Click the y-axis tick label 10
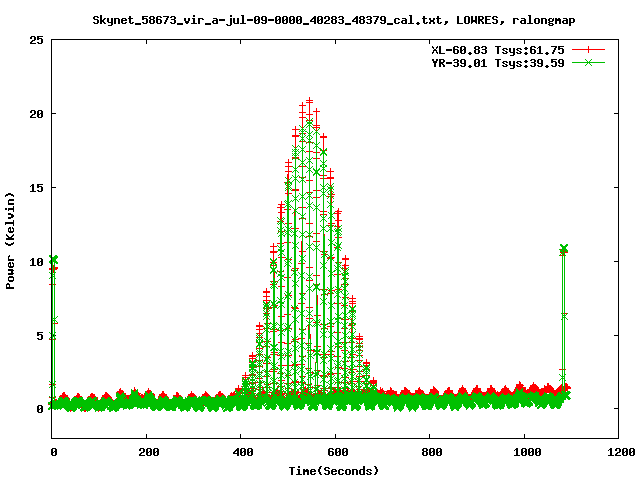Screen dimensions: 640x480 pyautogui.click(x=36, y=262)
